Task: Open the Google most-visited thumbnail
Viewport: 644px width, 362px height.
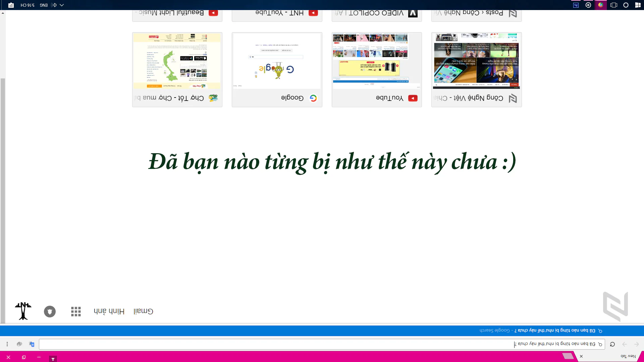Action: [277, 70]
